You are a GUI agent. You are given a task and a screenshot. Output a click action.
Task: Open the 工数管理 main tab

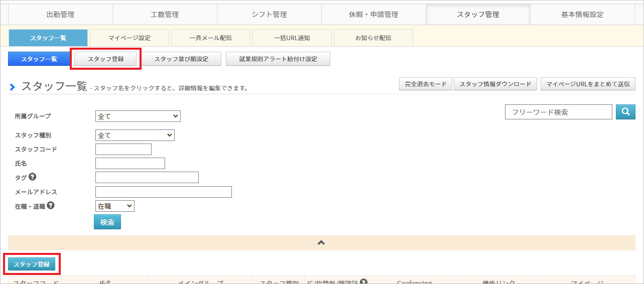coord(165,15)
